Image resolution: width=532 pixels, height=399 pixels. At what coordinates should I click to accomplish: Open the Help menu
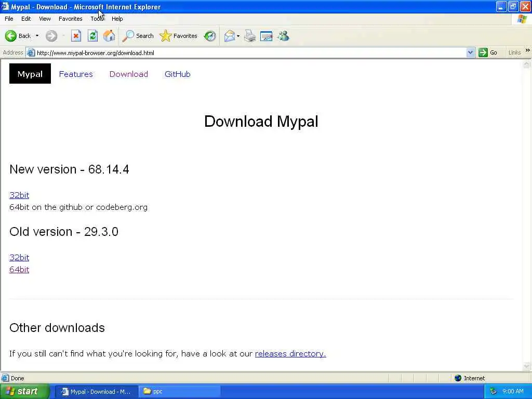click(117, 19)
